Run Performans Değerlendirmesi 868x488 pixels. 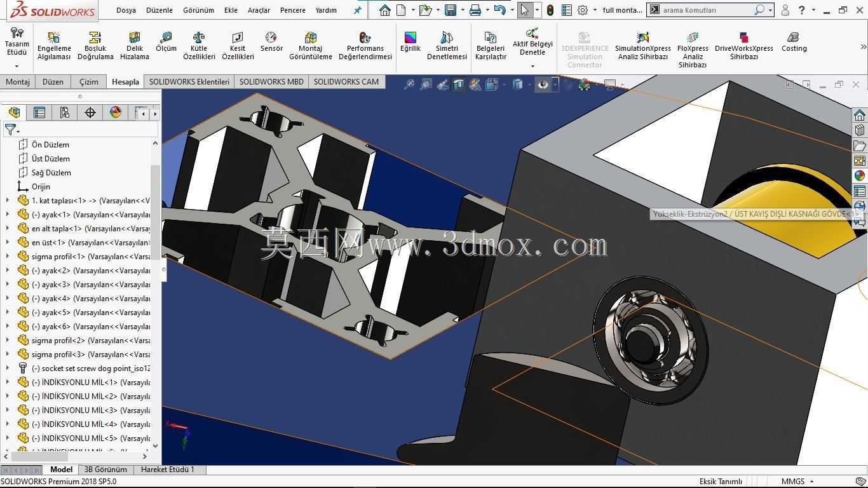[x=365, y=46]
